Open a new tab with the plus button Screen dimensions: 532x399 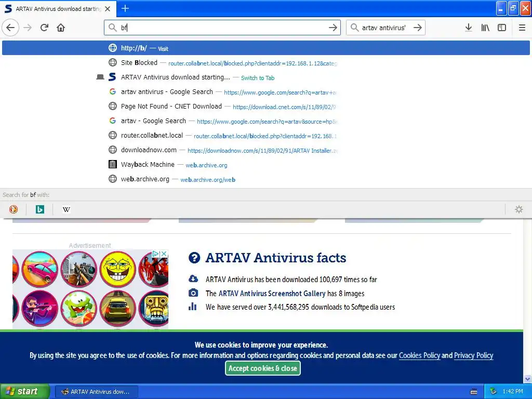click(x=125, y=8)
